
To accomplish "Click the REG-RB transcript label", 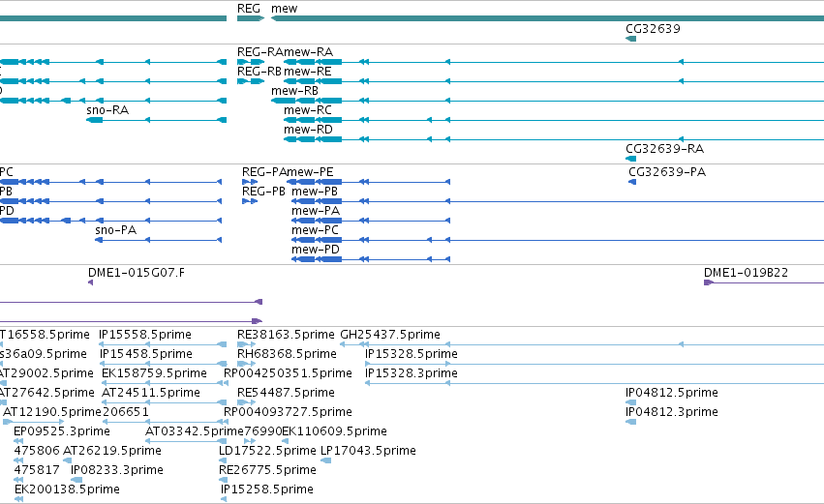I will click(x=259, y=72).
